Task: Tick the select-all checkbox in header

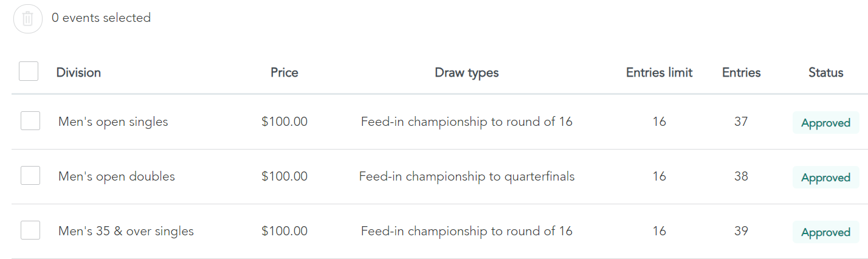Action: point(29,71)
